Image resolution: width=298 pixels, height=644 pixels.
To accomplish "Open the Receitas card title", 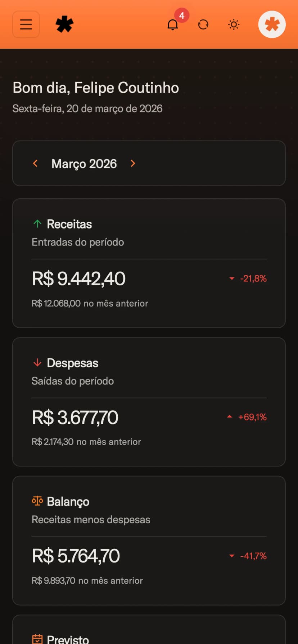I will click(69, 224).
